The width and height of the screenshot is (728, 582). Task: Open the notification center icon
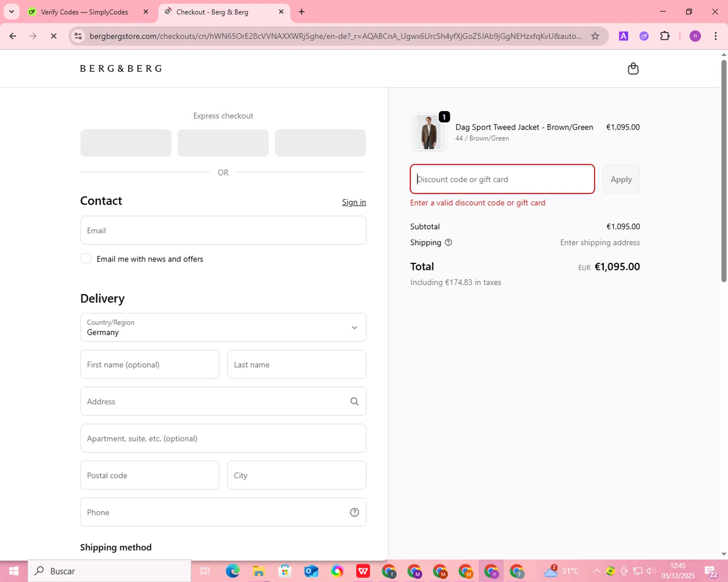point(711,571)
